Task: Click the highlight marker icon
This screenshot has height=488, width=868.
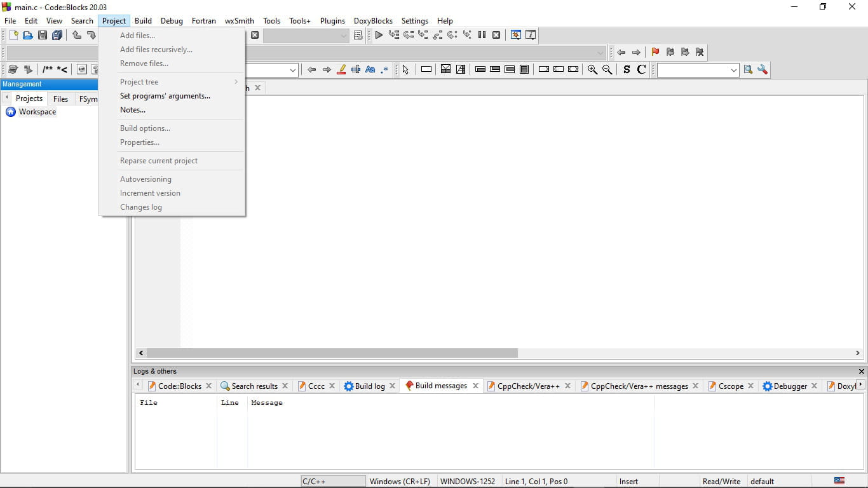Action: [341, 70]
